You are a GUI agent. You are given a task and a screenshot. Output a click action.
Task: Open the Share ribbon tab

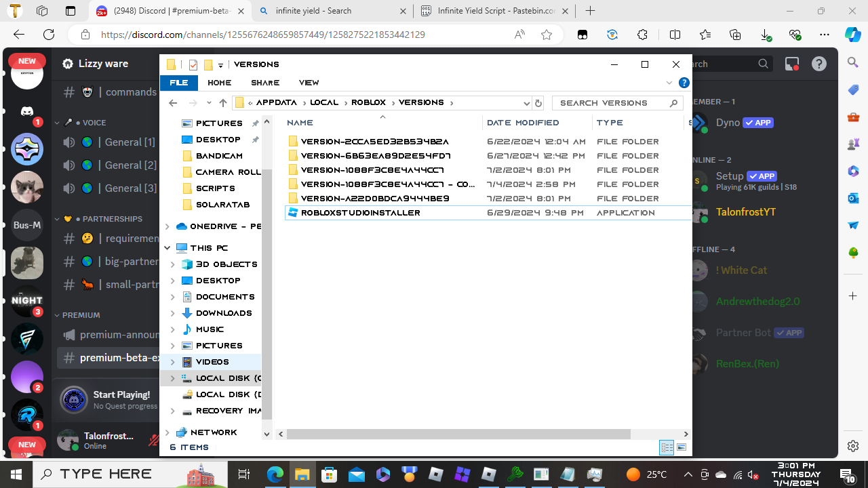tap(265, 83)
